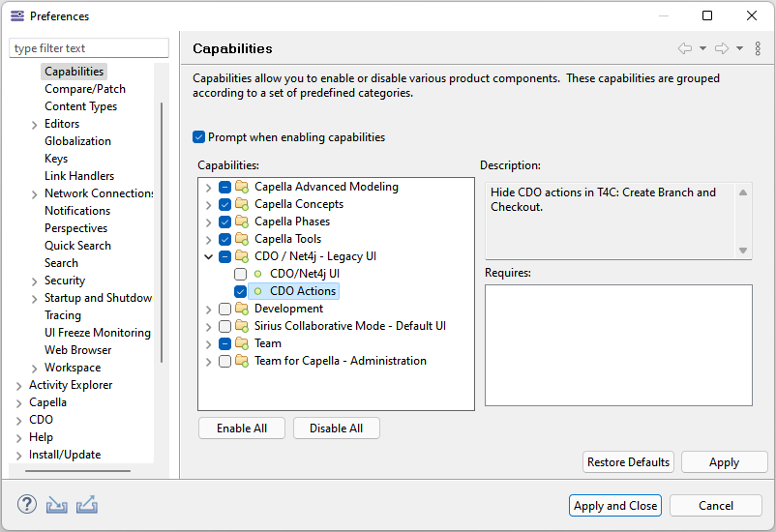The height and width of the screenshot is (532, 776).
Task: Click the Capella Tools folder icon
Action: coord(241,239)
